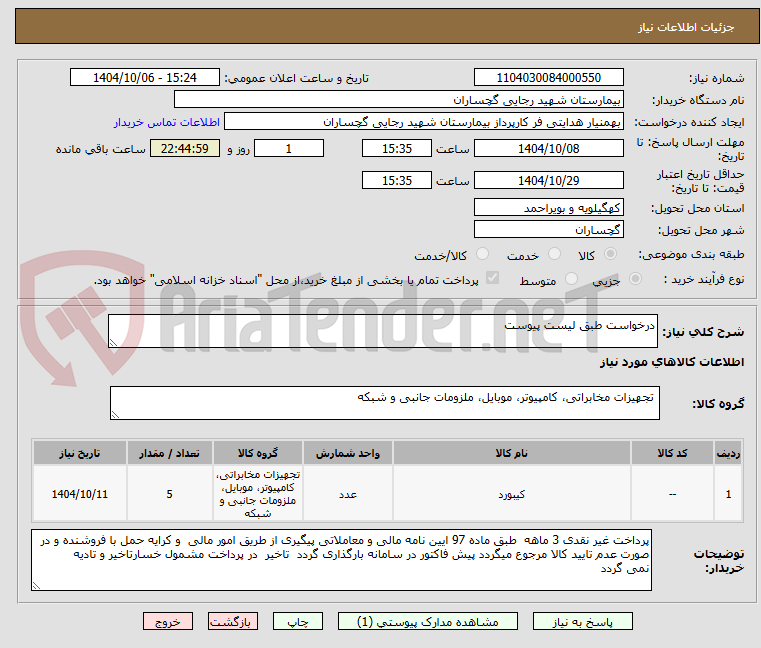Open مشاهده مدارک پیوستی (1) button

(428, 621)
